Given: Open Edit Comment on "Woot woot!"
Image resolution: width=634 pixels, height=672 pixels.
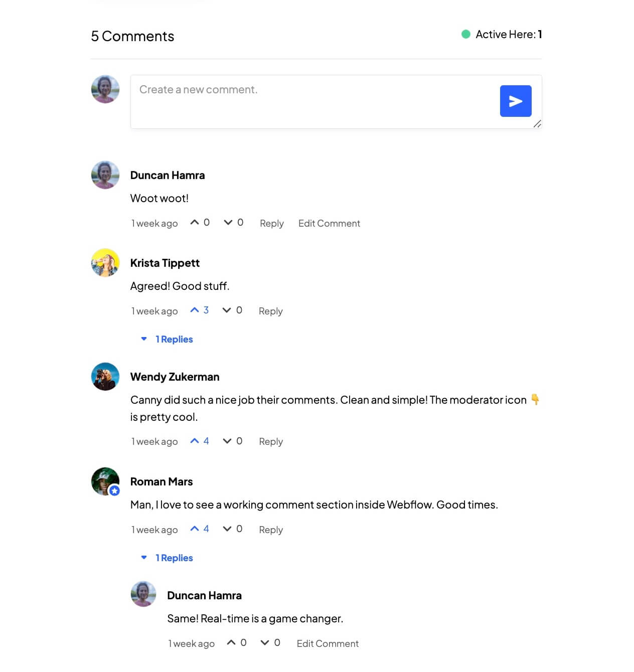Looking at the screenshot, I should (329, 223).
